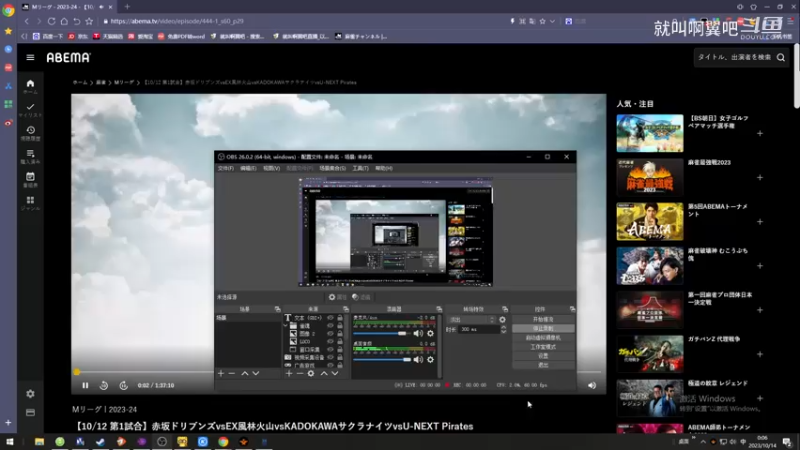Open the OBS Edit menu

click(x=248, y=168)
